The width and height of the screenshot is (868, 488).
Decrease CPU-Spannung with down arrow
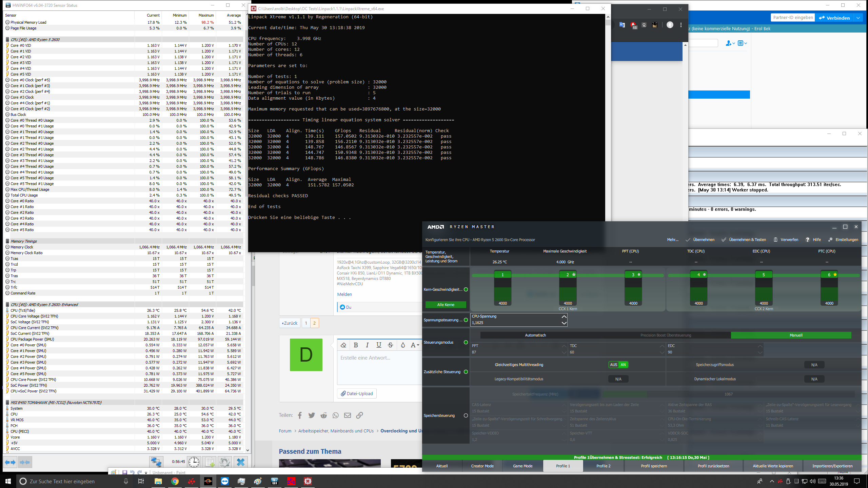click(564, 323)
